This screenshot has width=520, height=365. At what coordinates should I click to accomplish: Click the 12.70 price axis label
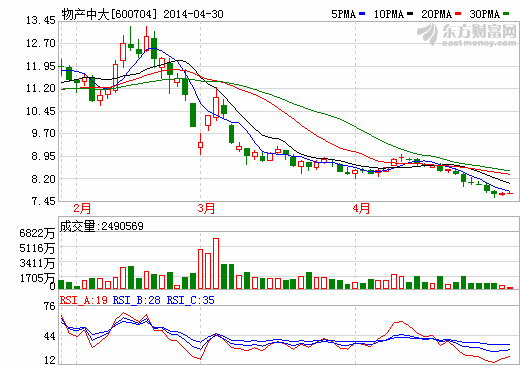41,43
